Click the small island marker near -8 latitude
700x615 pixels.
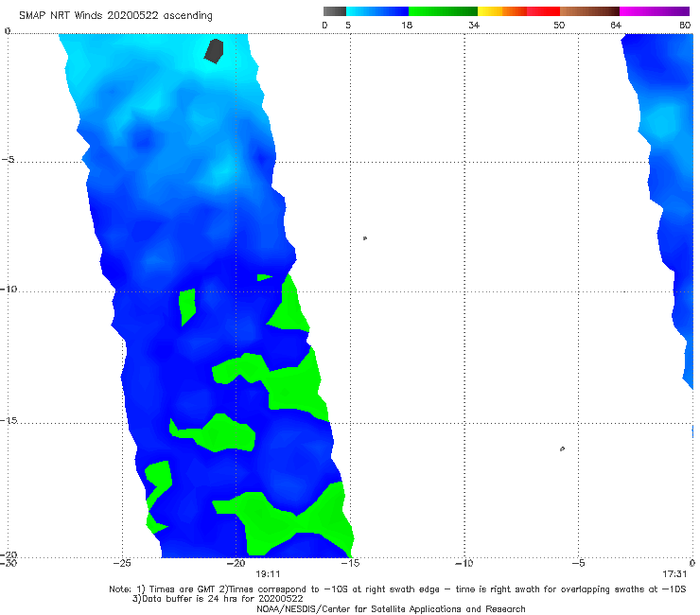365,238
